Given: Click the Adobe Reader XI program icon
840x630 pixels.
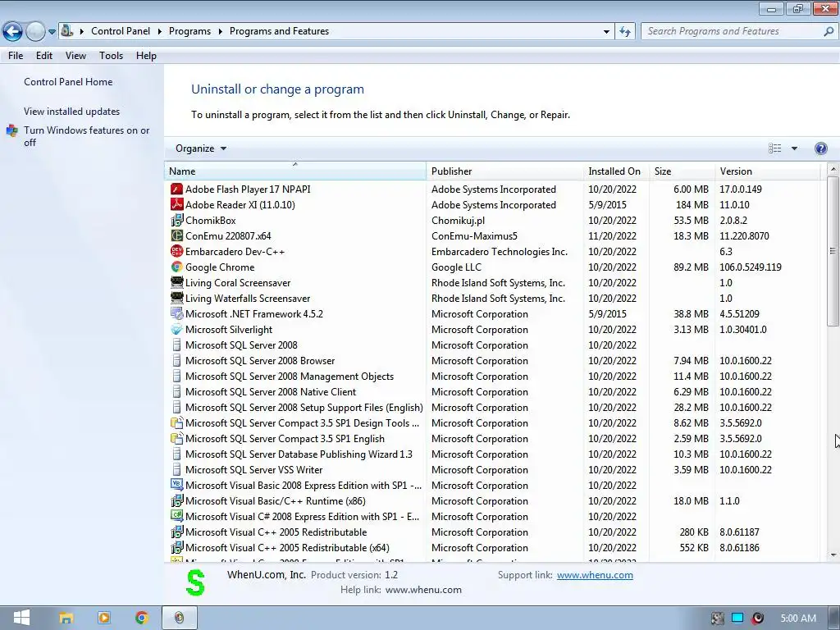Looking at the screenshot, I should 176,204.
